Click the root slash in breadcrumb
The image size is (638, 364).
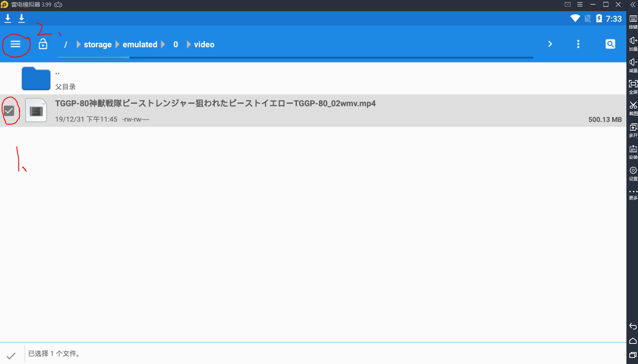point(66,44)
